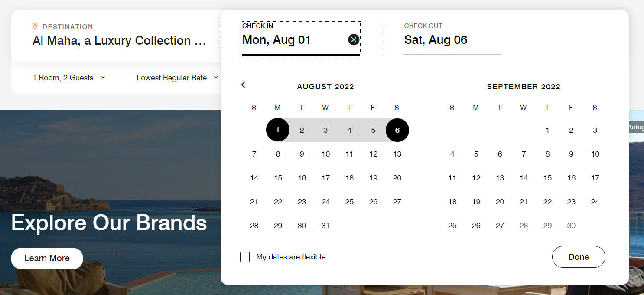Select August 1 in the calendar
This screenshot has width=644, height=295.
(x=278, y=130)
